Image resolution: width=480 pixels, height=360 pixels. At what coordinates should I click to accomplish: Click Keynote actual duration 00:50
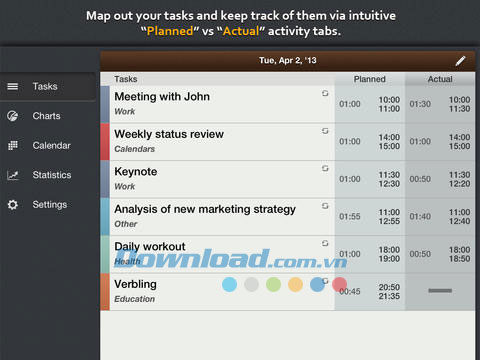click(420, 179)
